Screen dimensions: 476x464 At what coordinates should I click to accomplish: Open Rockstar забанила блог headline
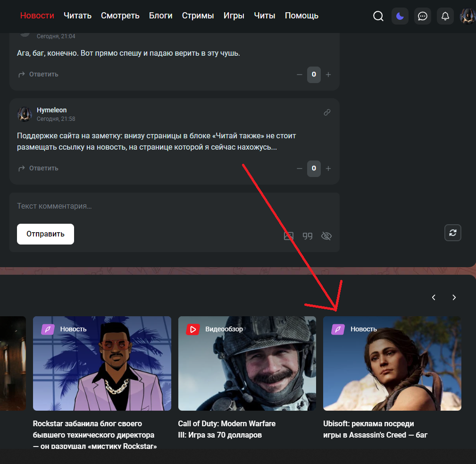point(95,435)
